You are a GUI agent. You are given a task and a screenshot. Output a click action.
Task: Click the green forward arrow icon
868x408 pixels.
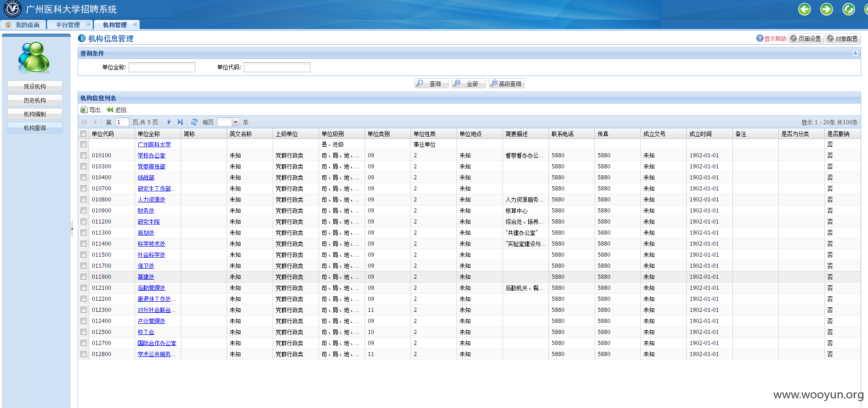tap(826, 9)
